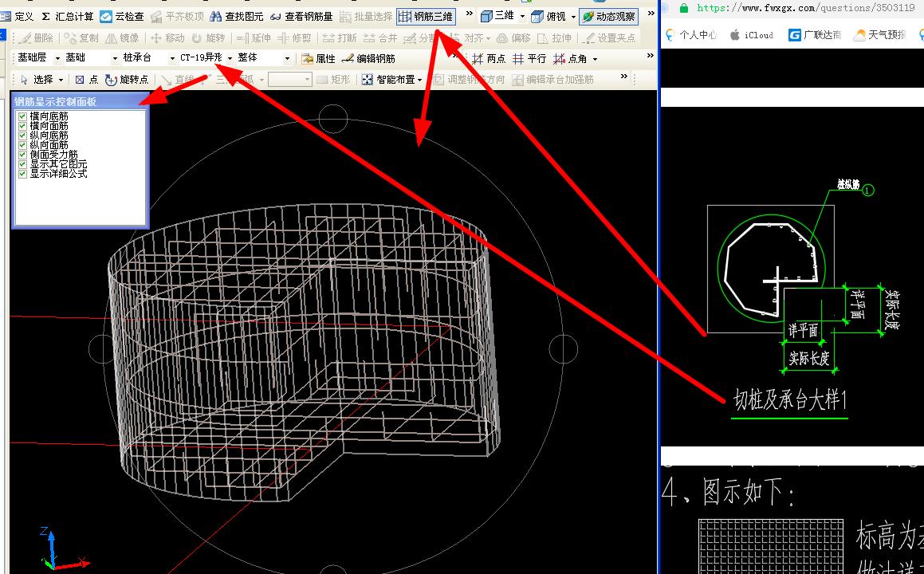Select the 俯视 top view button

point(549,17)
